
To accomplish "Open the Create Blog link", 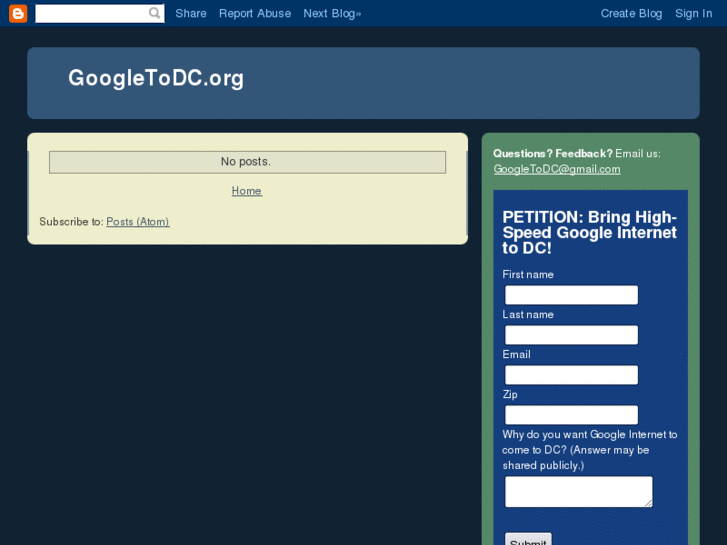I will (631, 13).
